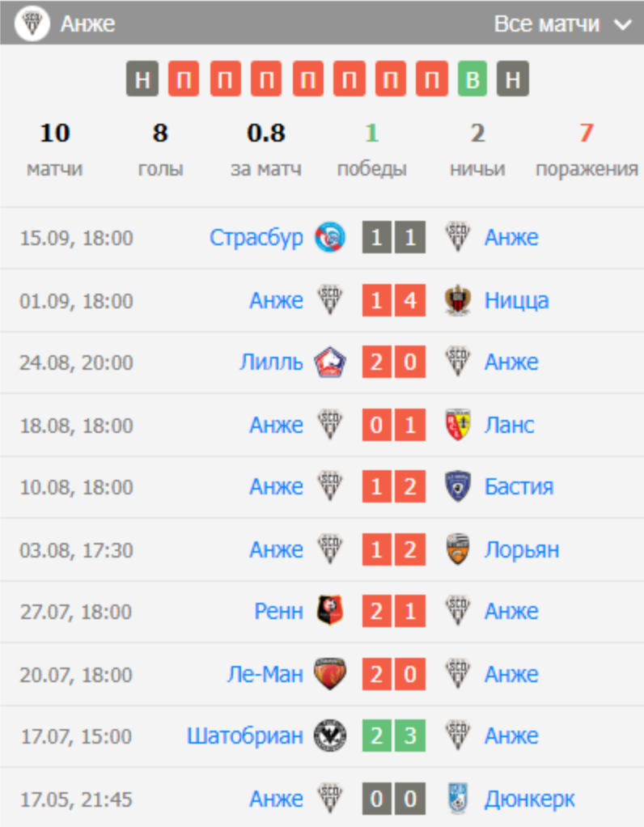Click the green 2:3 score box
The height and width of the screenshot is (827, 644).
coord(394,736)
